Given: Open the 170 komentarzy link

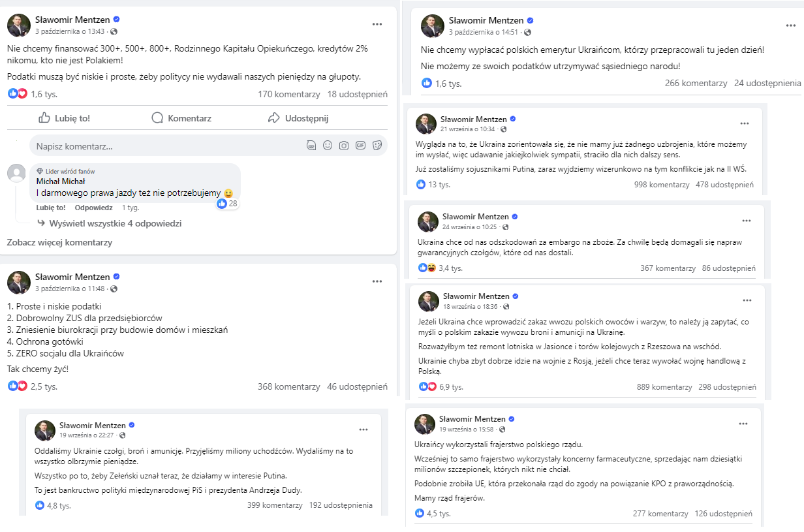Looking at the screenshot, I should [x=289, y=94].
